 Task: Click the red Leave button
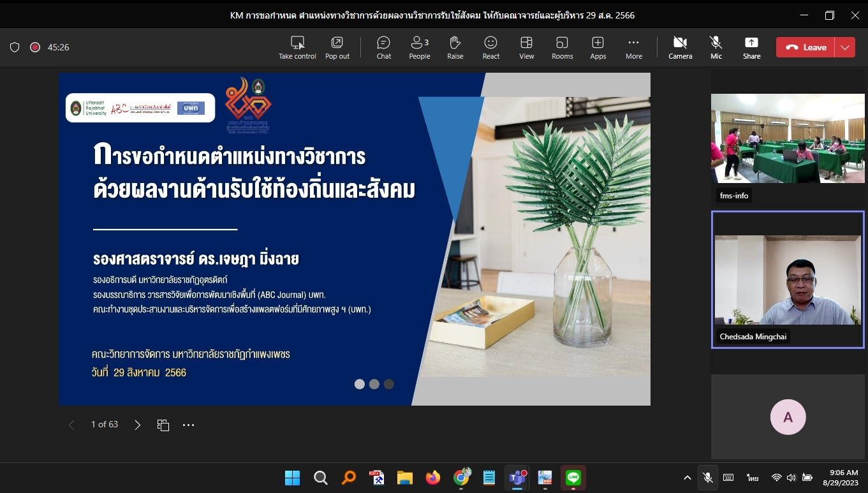point(805,47)
